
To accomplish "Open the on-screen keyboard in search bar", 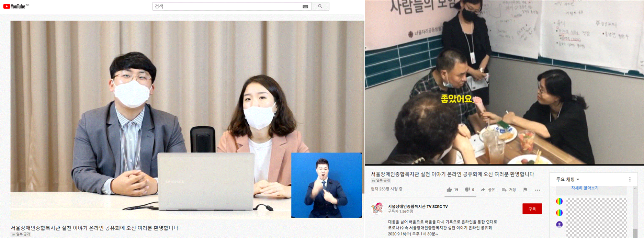I will [305, 7].
